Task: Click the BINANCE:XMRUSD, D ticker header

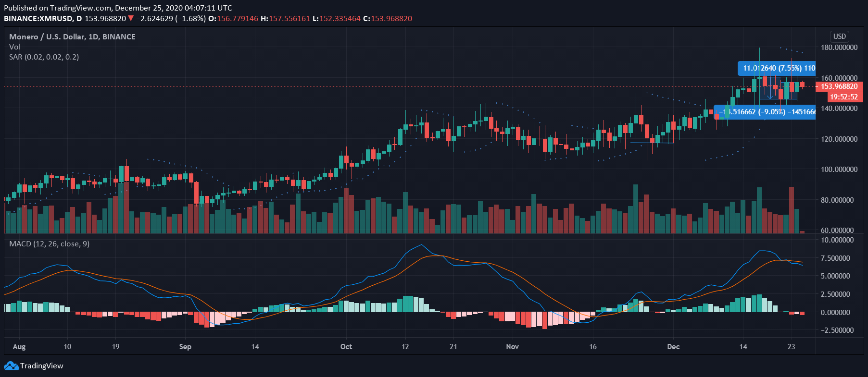Action: tap(43, 19)
